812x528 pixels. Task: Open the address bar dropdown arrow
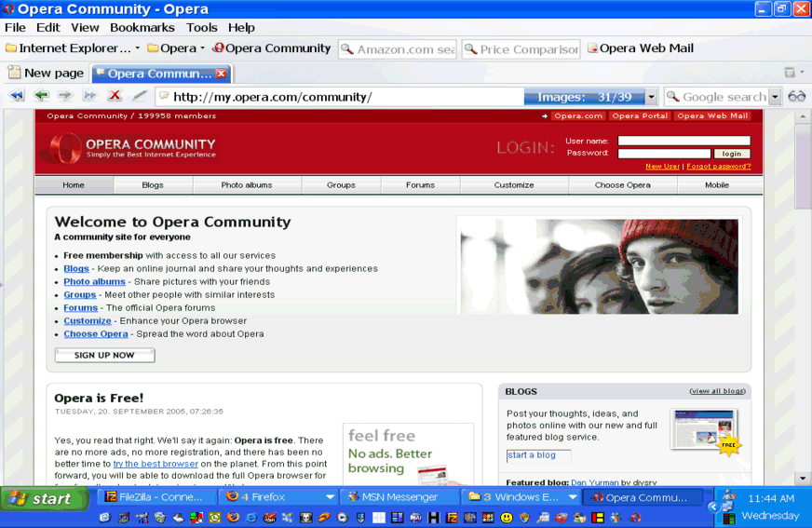tap(652, 97)
